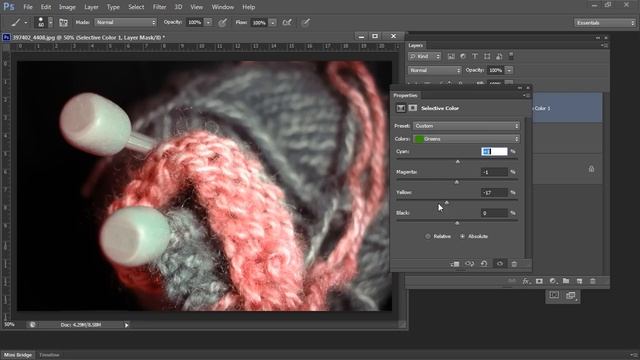The height and width of the screenshot is (360, 640).
Task: Open the Edit menu
Action: 46,7
